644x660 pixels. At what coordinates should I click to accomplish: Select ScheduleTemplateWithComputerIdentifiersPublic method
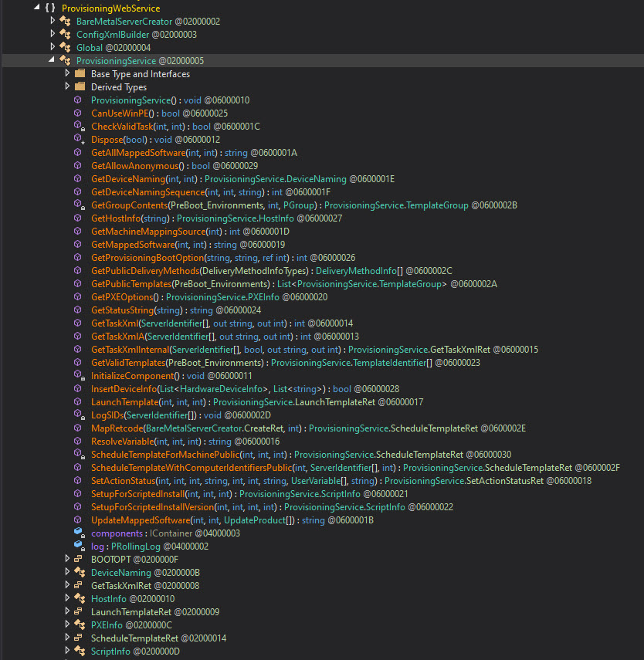click(355, 468)
